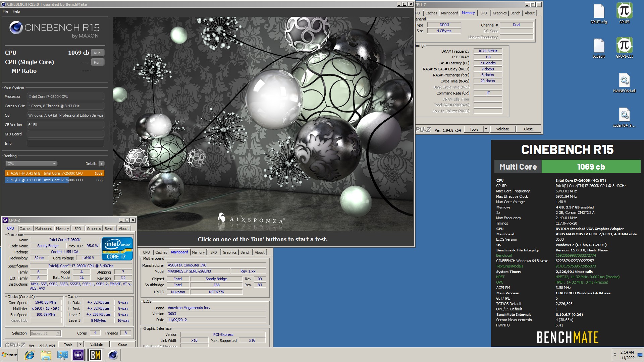This screenshot has height=362, width=644.
Task: Click the Intel Core i7 logo in CPU-Z
Action: (117, 248)
